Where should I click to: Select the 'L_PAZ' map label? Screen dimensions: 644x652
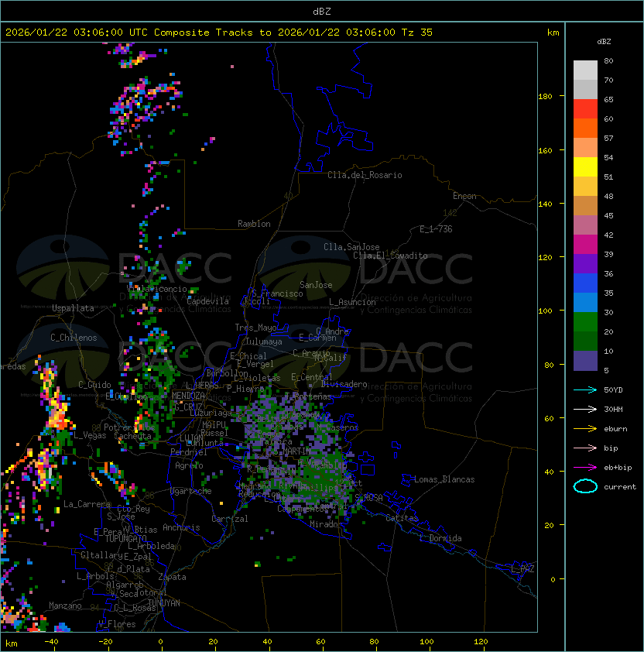point(522,569)
